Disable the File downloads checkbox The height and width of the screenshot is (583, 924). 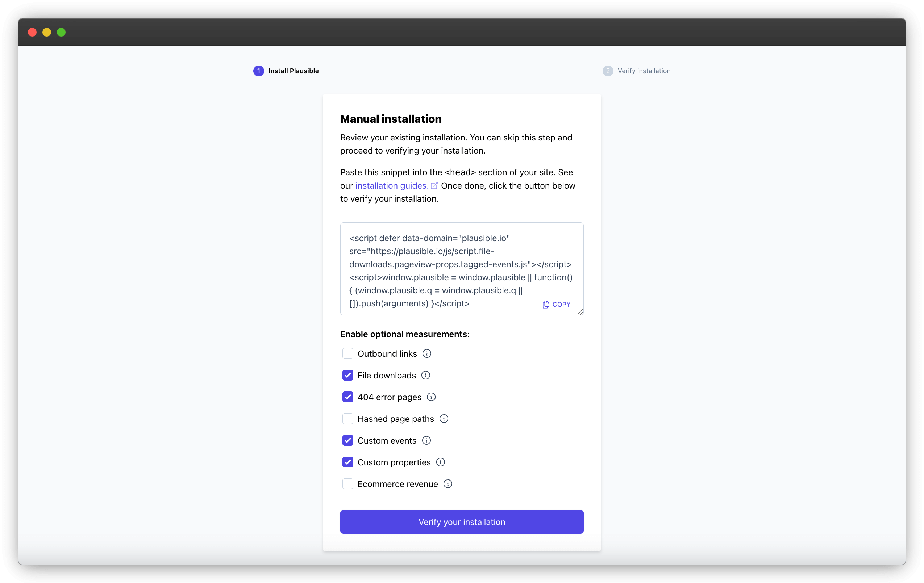tap(347, 375)
